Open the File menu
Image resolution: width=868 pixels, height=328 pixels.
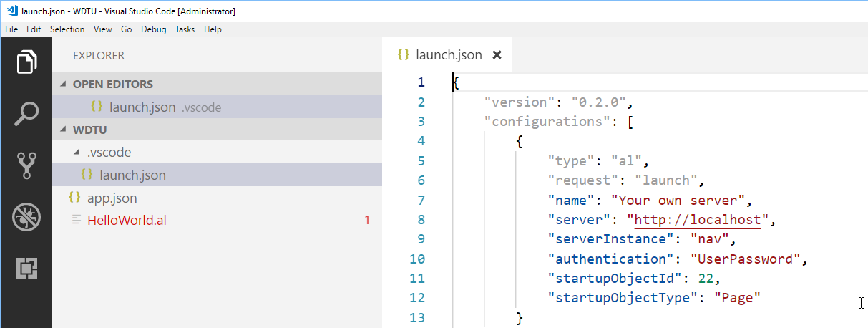(11, 29)
